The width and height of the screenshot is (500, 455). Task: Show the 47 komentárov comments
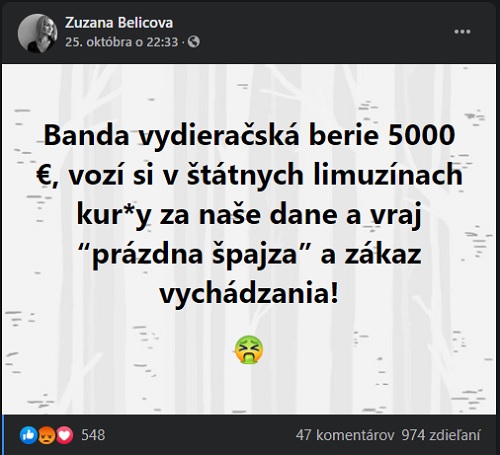(x=345, y=435)
